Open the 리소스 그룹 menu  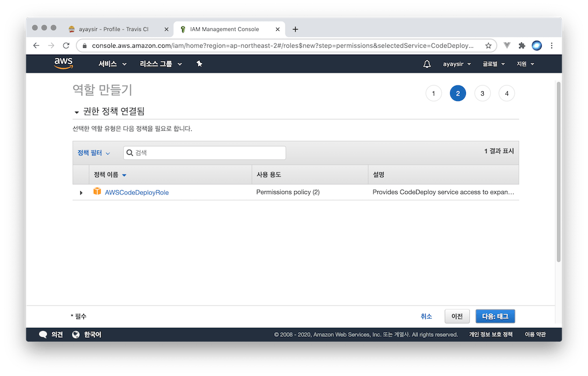coord(161,64)
